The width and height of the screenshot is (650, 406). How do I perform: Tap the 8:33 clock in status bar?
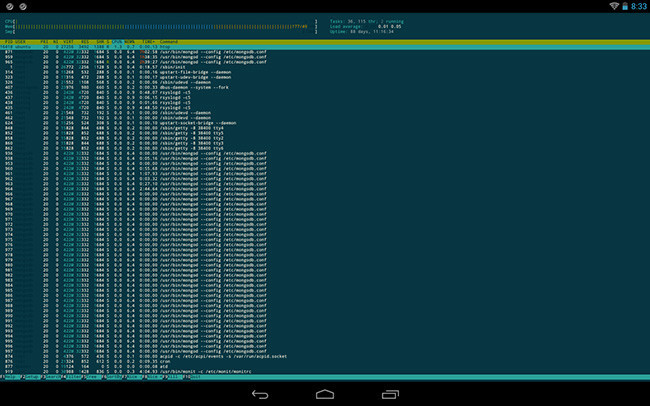639,6
